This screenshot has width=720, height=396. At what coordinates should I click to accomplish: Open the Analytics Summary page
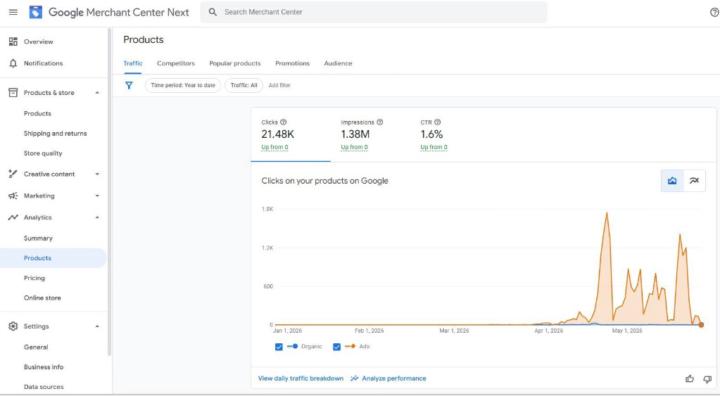pyautogui.click(x=38, y=238)
